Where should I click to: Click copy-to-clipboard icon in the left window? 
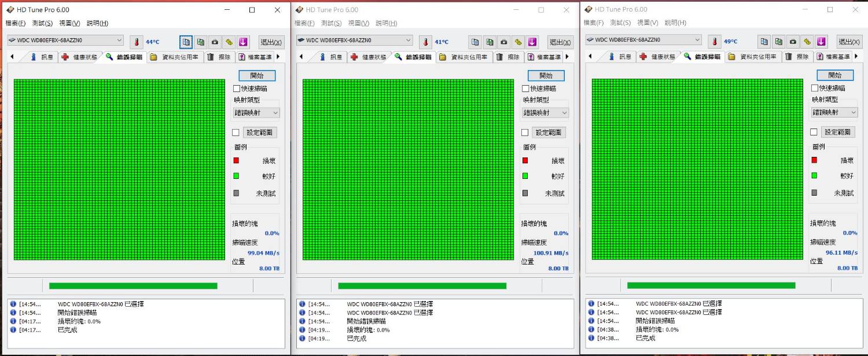pyautogui.click(x=186, y=42)
